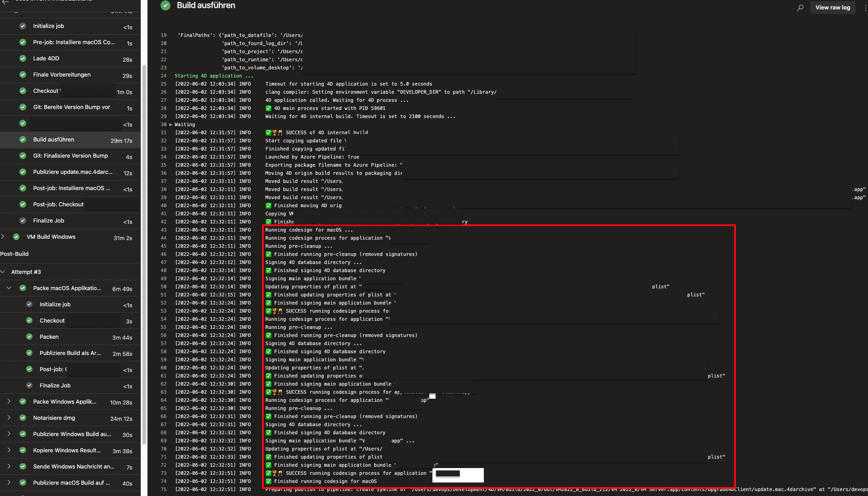Click the more options kebab icon
This screenshot has width=868, height=496.
point(865,8)
